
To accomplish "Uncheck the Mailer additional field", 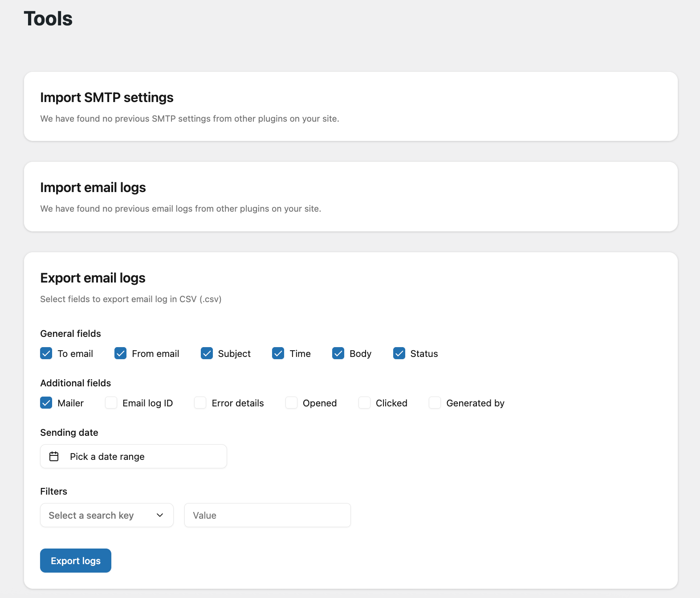I will pos(46,403).
